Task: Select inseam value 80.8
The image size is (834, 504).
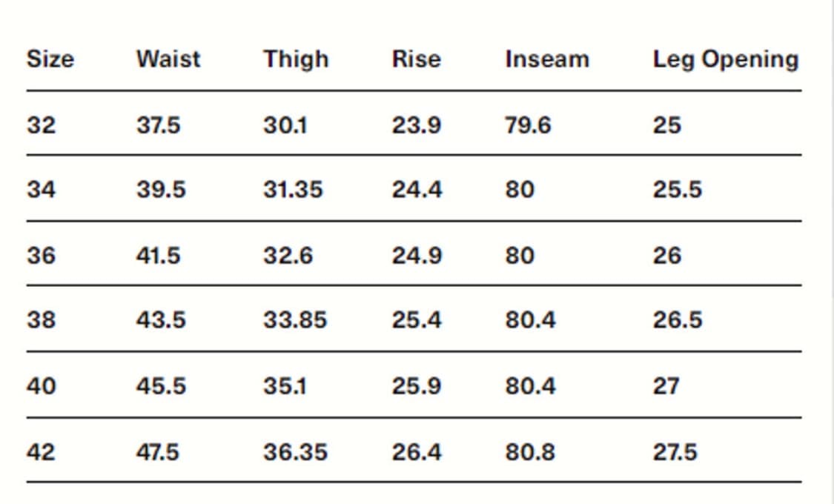Action: (529, 452)
